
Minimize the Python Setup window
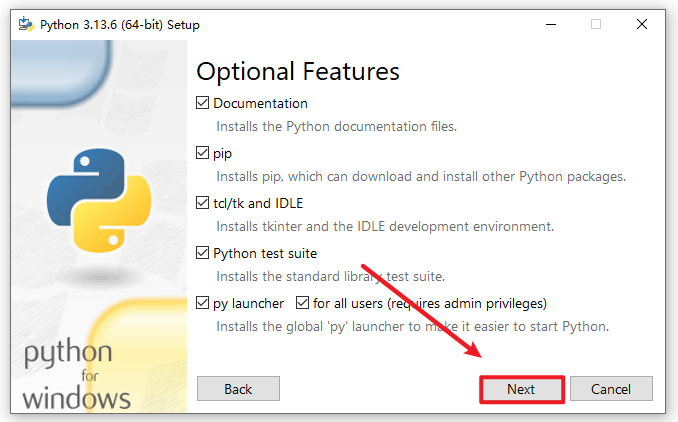coord(550,24)
